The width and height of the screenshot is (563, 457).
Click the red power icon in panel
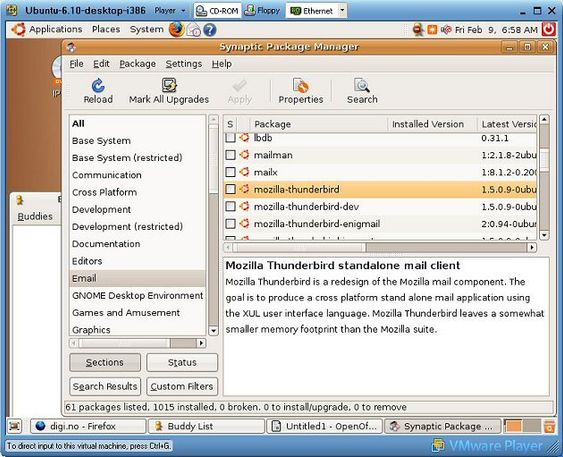click(548, 29)
